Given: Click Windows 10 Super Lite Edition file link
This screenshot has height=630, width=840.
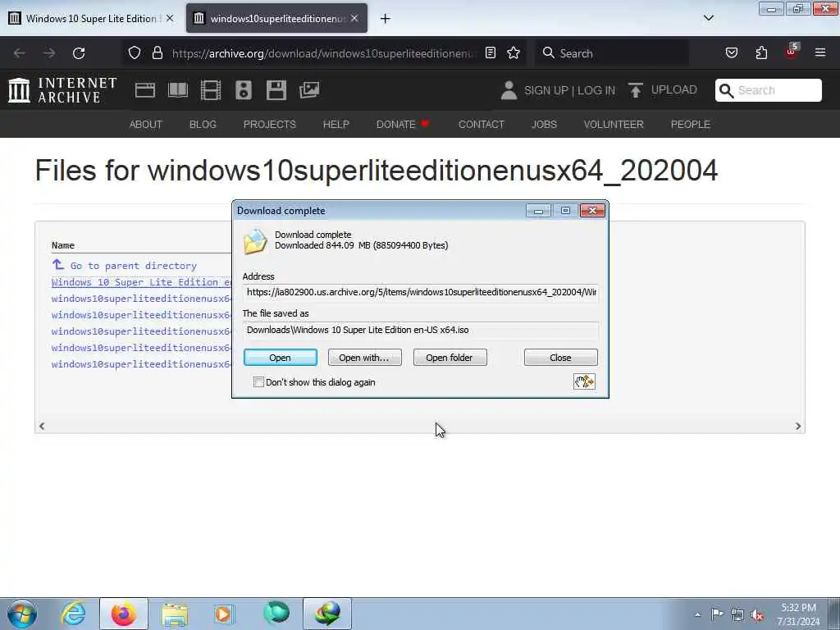Looking at the screenshot, I should pos(141,282).
